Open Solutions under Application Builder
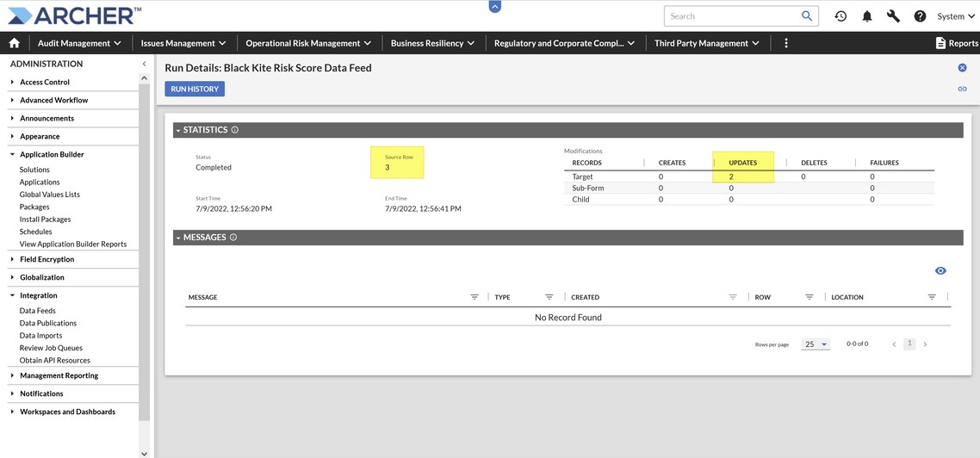Image resolution: width=980 pixels, height=458 pixels. pyautogui.click(x=34, y=170)
